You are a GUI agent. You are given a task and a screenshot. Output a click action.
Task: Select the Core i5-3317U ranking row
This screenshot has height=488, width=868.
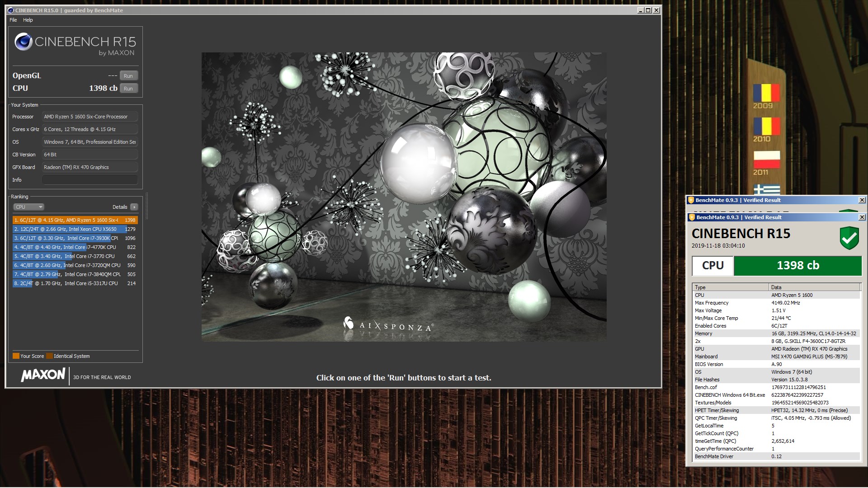75,283
